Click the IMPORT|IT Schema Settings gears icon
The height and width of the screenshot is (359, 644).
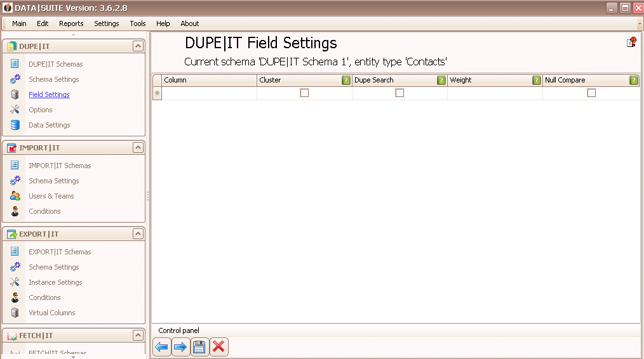coord(15,181)
